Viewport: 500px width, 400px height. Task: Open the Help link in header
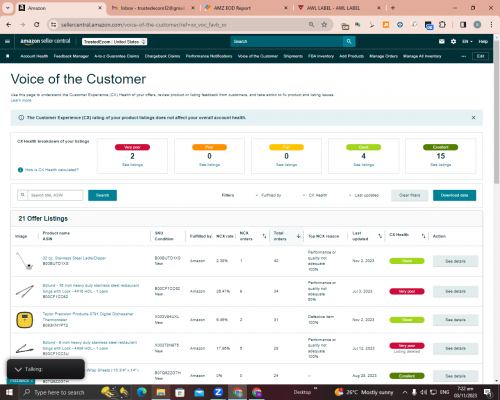tap(483, 42)
